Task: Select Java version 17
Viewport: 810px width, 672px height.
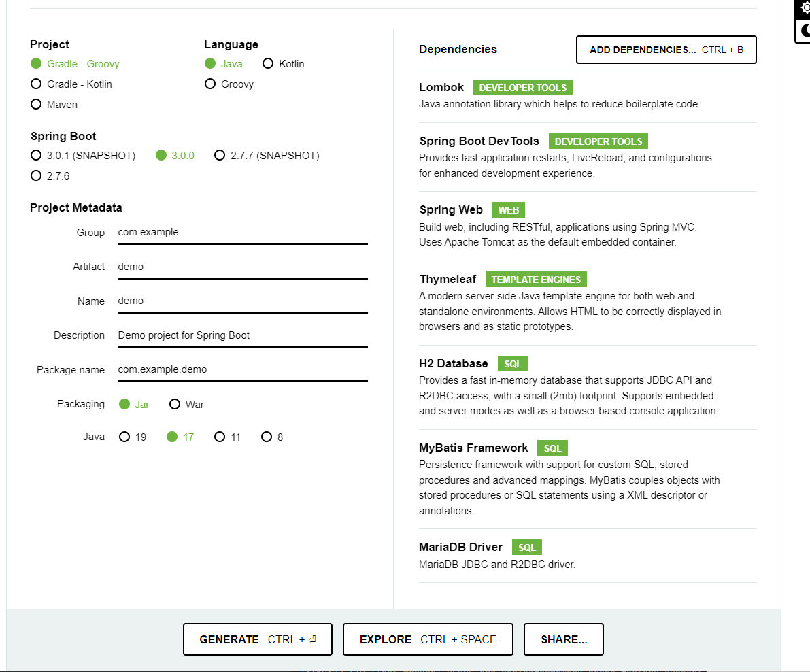Action: (180, 437)
